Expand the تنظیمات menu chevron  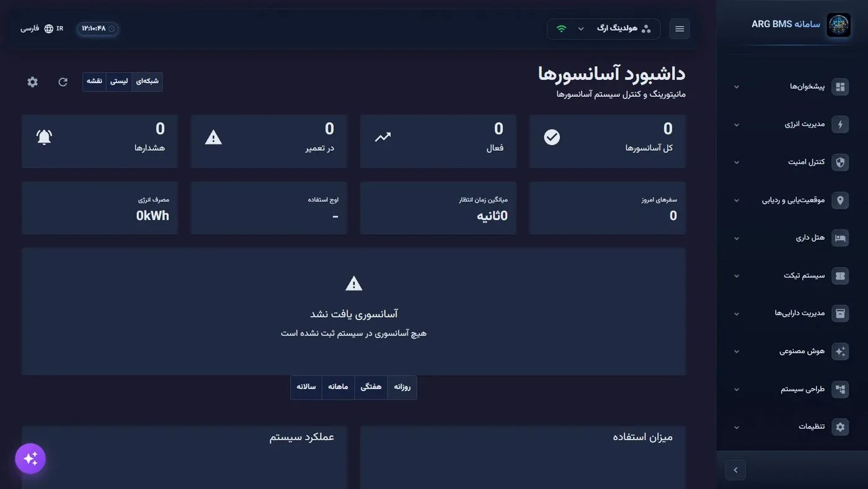pos(737,428)
